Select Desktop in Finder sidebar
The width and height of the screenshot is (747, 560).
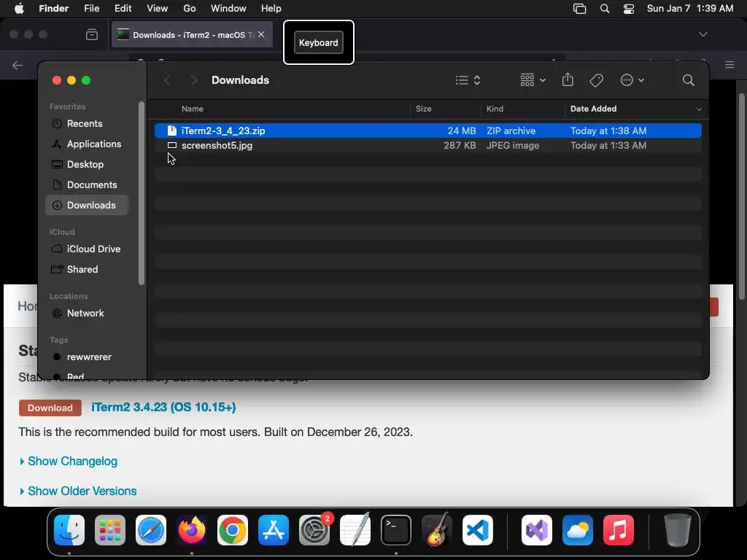(87, 165)
